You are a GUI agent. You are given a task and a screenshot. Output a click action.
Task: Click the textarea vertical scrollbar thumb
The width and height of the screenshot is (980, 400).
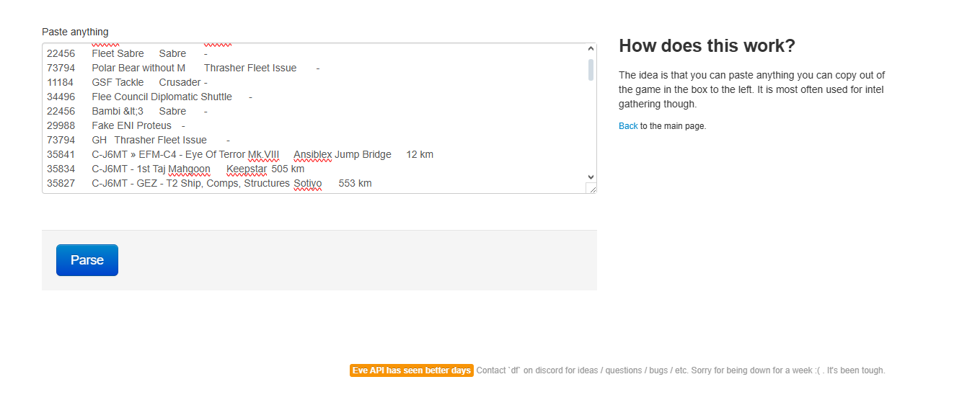click(591, 69)
